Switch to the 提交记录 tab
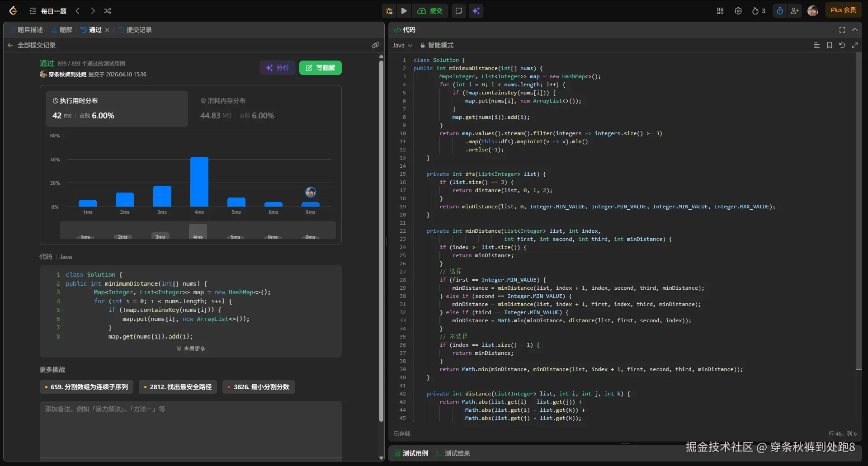 (x=135, y=30)
